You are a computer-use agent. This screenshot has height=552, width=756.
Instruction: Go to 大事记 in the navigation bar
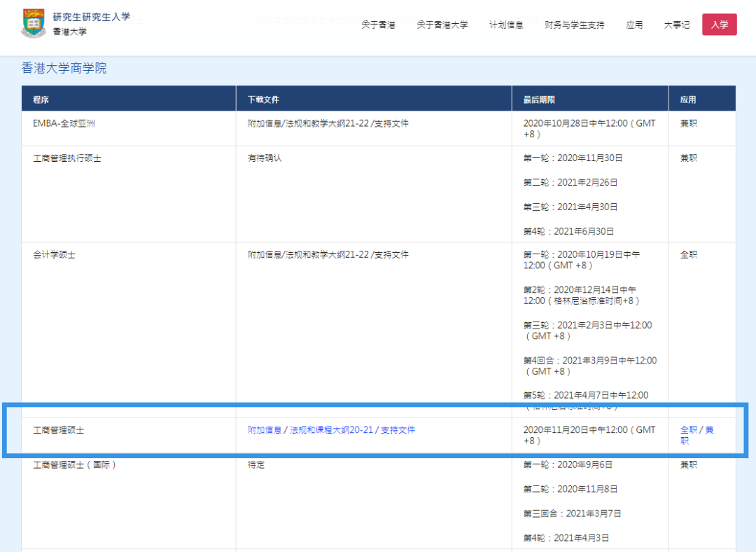click(676, 25)
